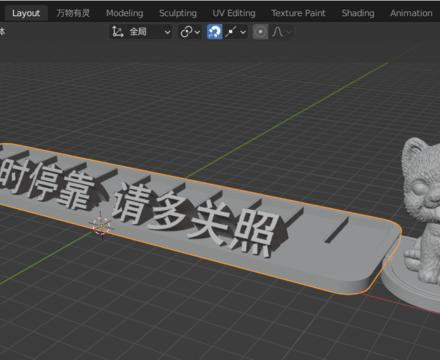
Task: Click the 3D cursor in the viewport
Action: pyautogui.click(x=100, y=226)
